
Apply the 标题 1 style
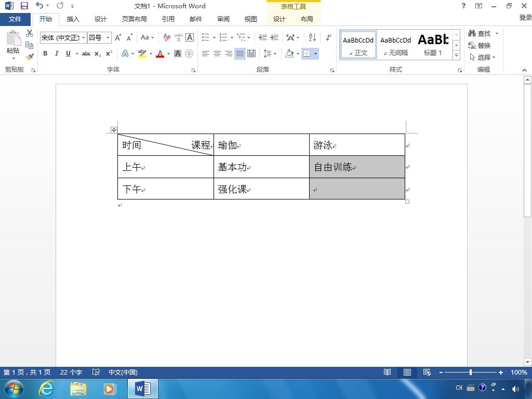pyautogui.click(x=433, y=45)
